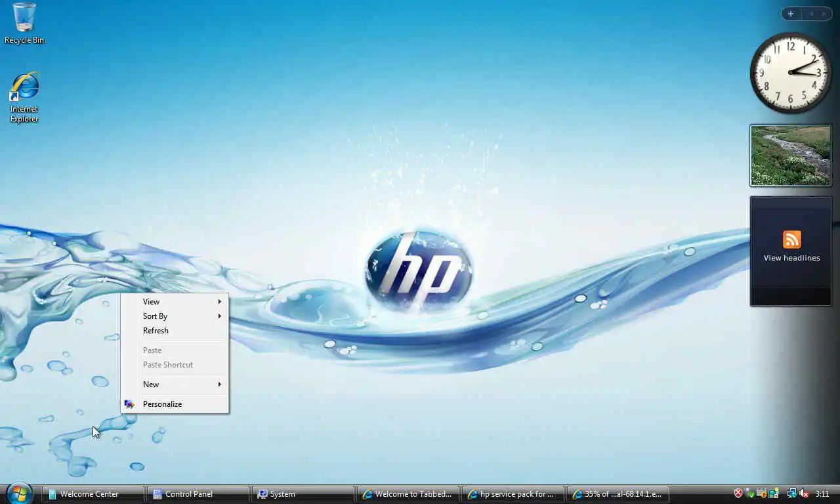Click View headlines in feed gadget

791,258
